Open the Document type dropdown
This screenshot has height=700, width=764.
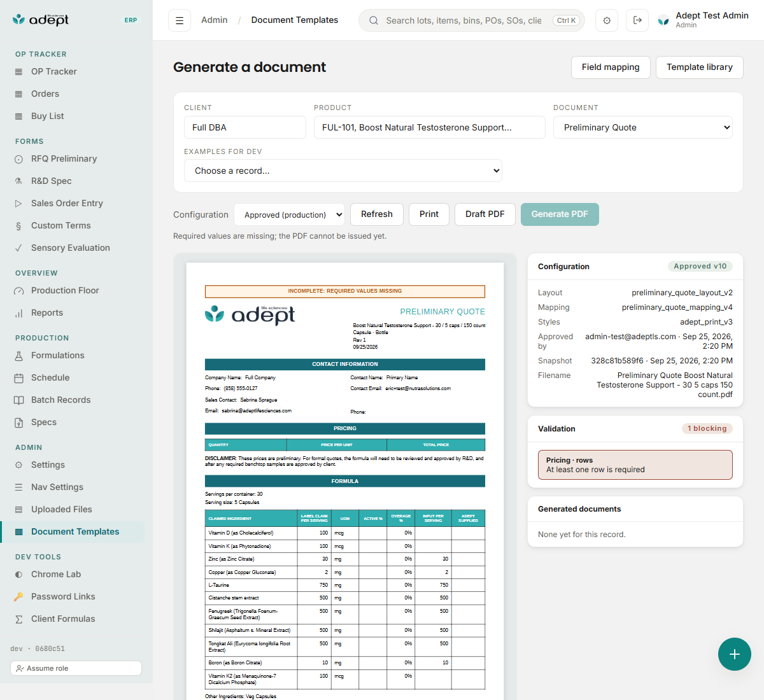point(643,127)
